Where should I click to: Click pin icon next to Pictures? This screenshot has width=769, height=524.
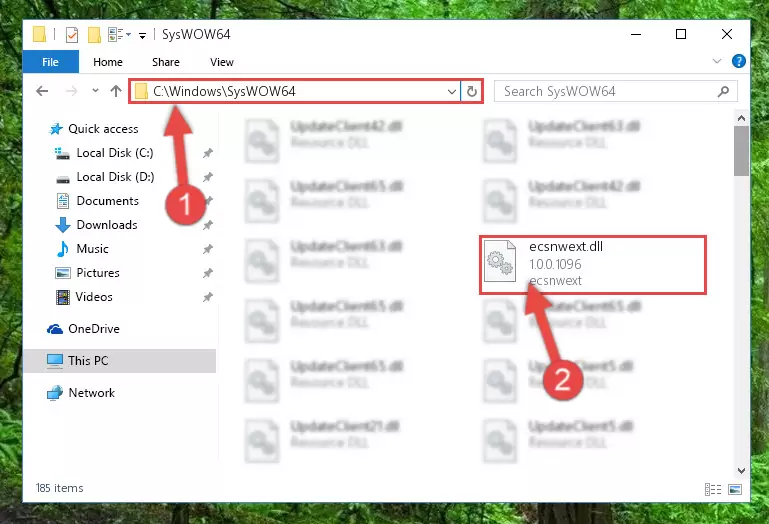pos(208,273)
